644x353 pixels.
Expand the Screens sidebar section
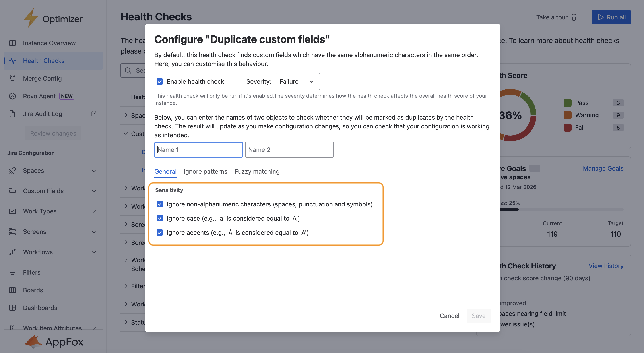point(94,232)
